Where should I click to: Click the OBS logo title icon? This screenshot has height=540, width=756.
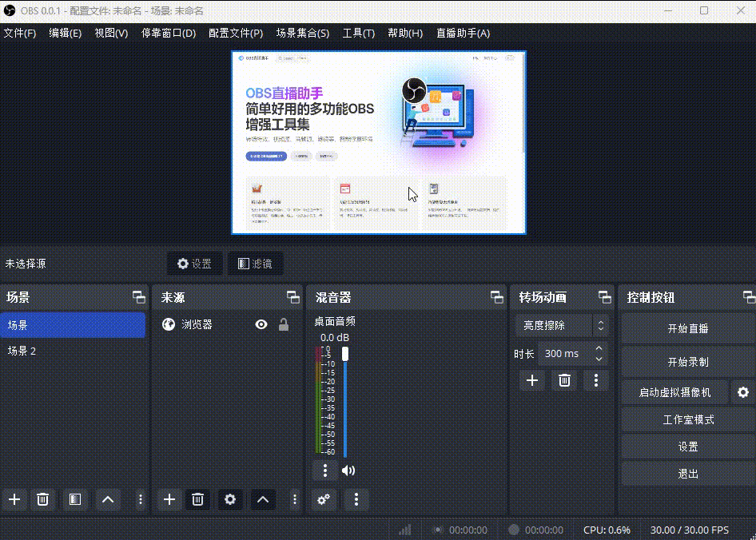point(10,10)
